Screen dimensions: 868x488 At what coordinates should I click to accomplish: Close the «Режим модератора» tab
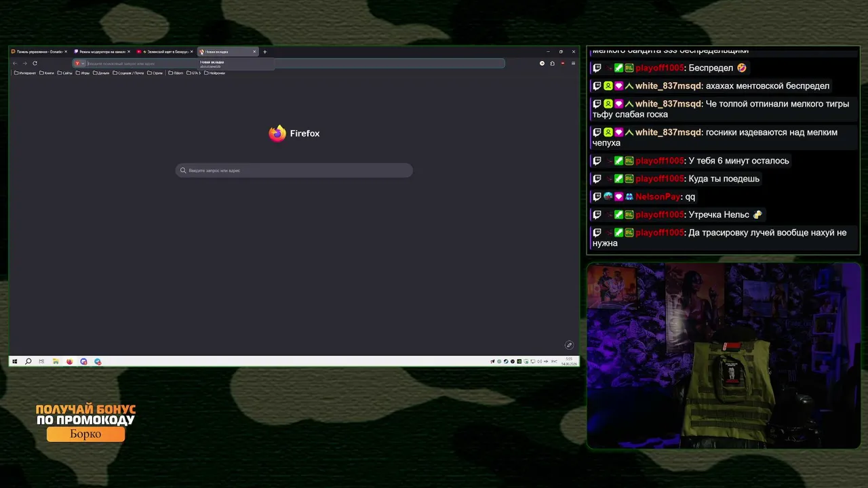129,52
